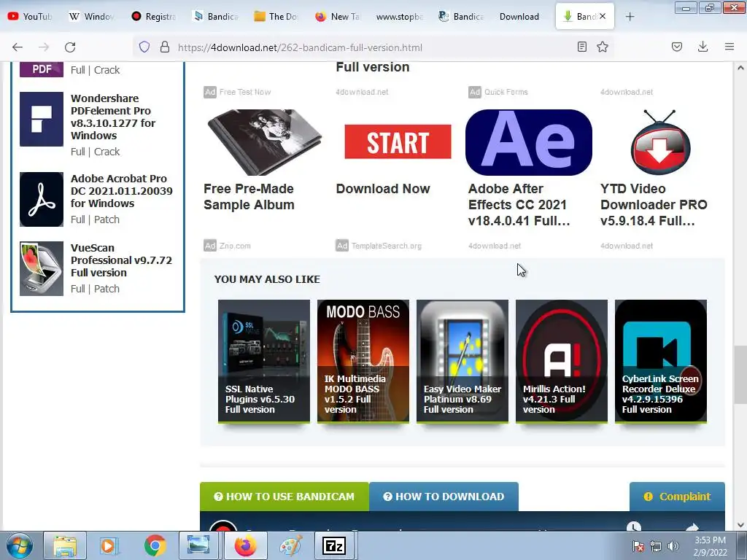Bookmark this page with the star
Image resolution: width=747 pixels, height=560 pixels.
pos(603,47)
